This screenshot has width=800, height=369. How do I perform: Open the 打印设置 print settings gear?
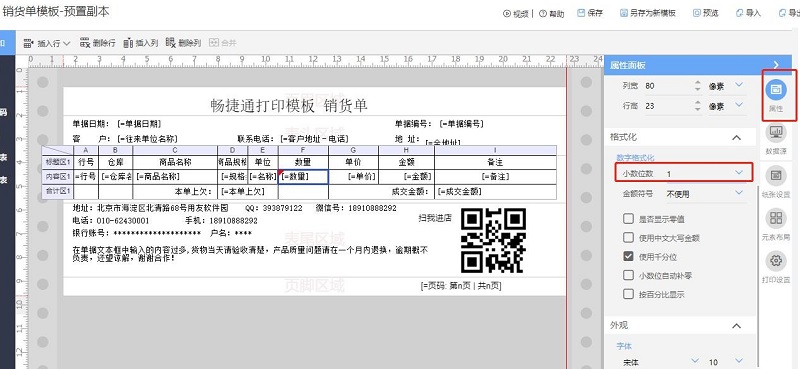(x=776, y=261)
